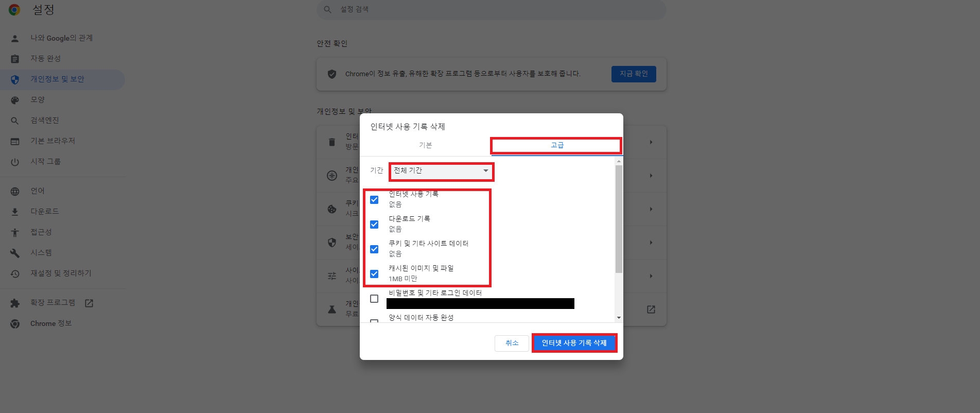Open 재설정 및 정리하기 section
This screenshot has height=413, width=980.
click(62, 273)
